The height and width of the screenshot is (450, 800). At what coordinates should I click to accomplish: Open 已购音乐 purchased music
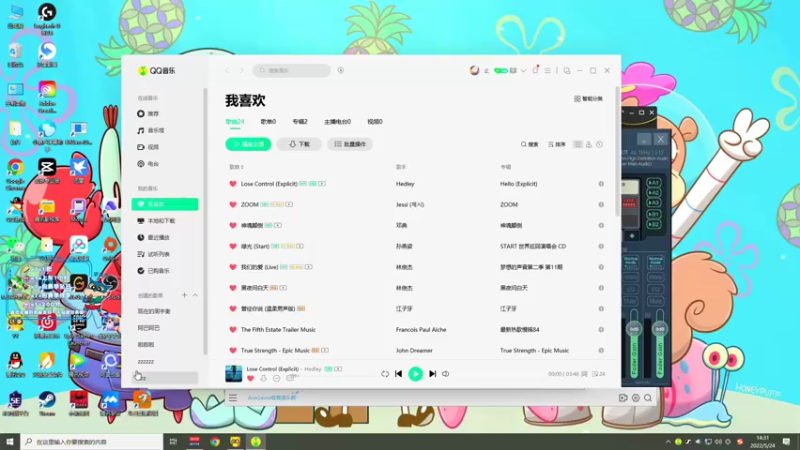(x=153, y=271)
